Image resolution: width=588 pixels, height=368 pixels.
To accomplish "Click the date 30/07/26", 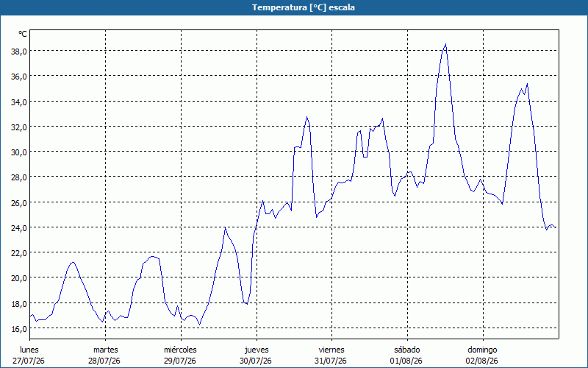I will (x=256, y=361).
